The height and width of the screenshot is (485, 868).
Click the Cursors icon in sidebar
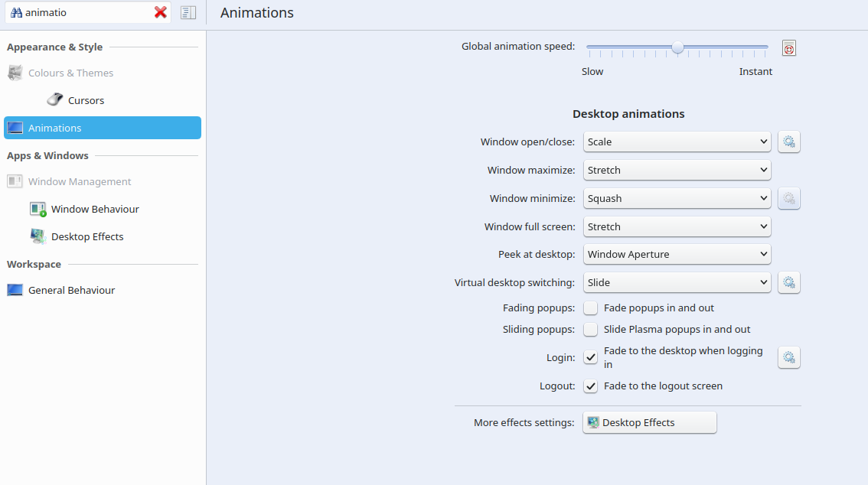(55, 99)
